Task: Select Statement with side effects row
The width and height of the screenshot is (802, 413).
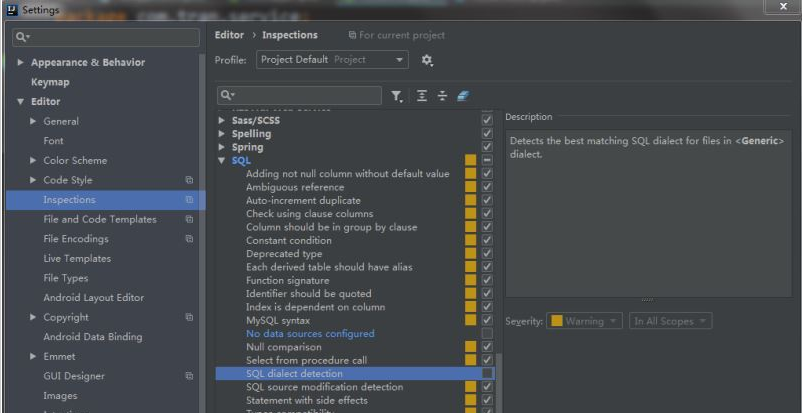Action: click(355, 400)
